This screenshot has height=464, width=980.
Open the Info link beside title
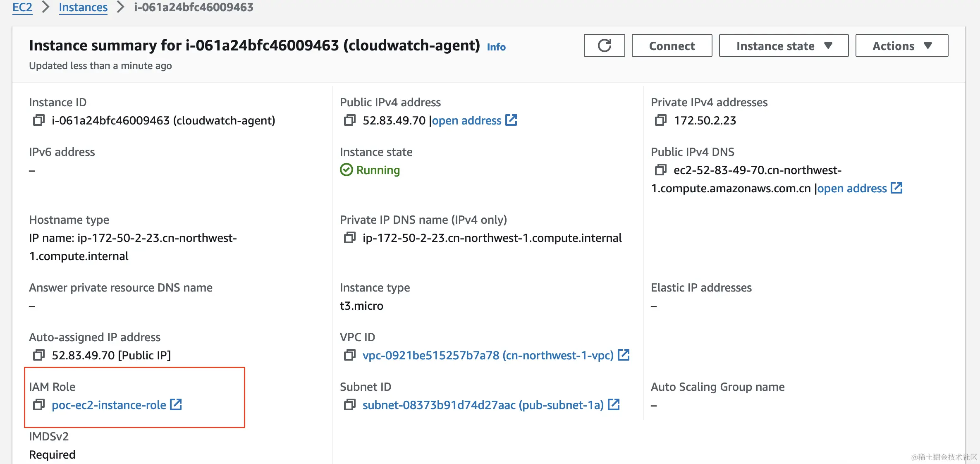[x=496, y=47]
